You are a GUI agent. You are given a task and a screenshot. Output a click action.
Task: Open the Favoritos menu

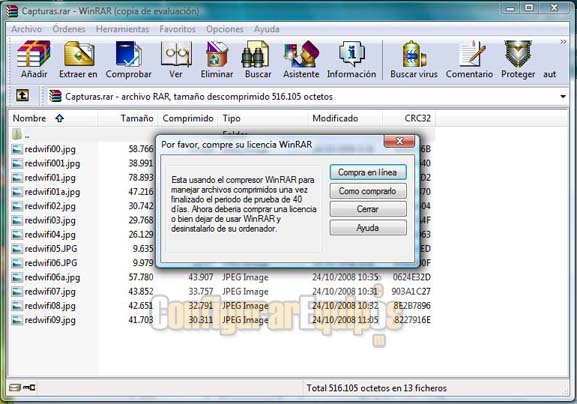(x=177, y=29)
